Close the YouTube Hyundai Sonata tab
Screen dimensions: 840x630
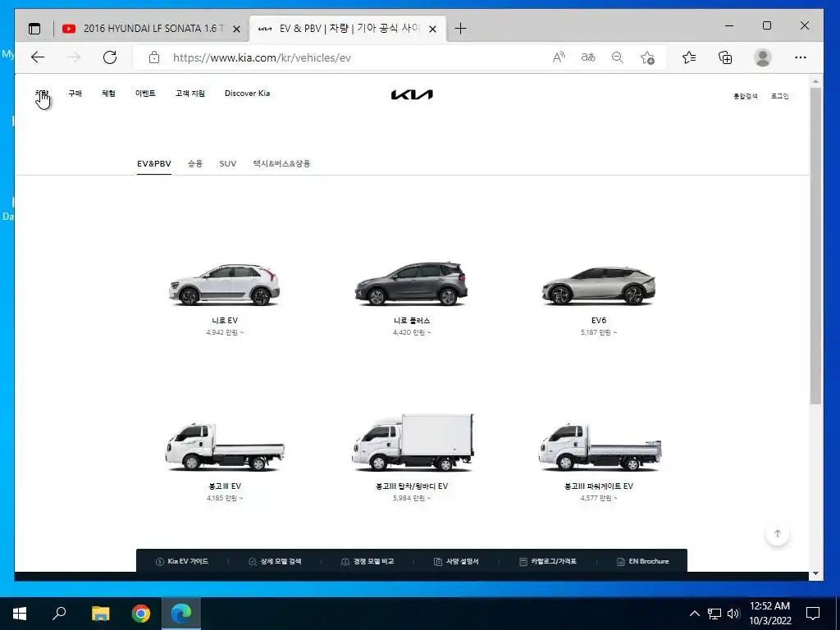click(x=236, y=30)
